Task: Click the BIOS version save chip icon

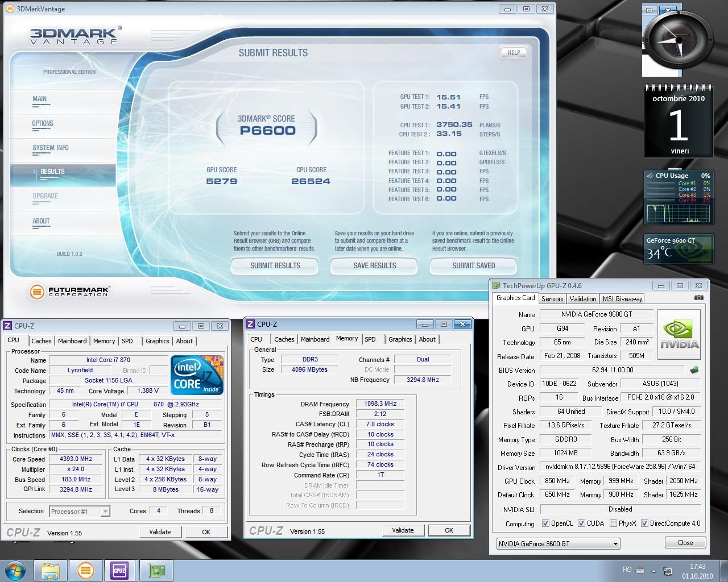Action: coord(694,370)
